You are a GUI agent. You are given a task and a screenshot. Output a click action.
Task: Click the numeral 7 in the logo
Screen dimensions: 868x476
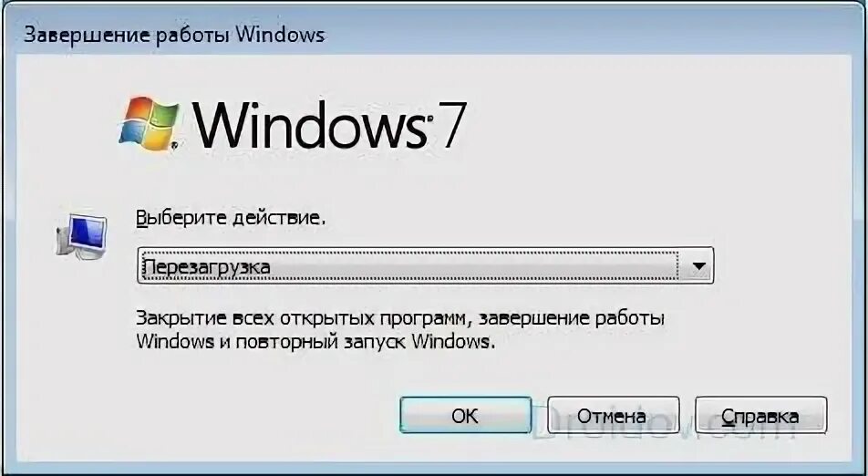[448, 125]
